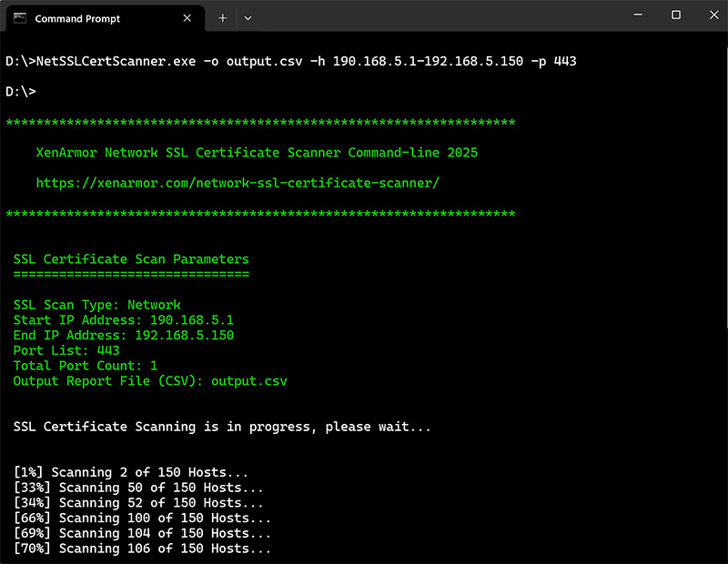This screenshot has width=728, height=564.
Task: Click 'Output Report File (CSV): output.csv' line
Action: click(150, 381)
